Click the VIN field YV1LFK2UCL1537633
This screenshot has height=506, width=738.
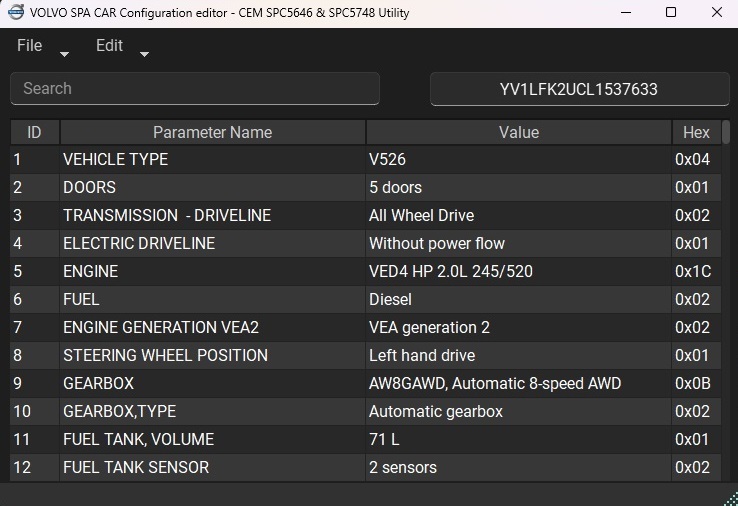[579, 89]
